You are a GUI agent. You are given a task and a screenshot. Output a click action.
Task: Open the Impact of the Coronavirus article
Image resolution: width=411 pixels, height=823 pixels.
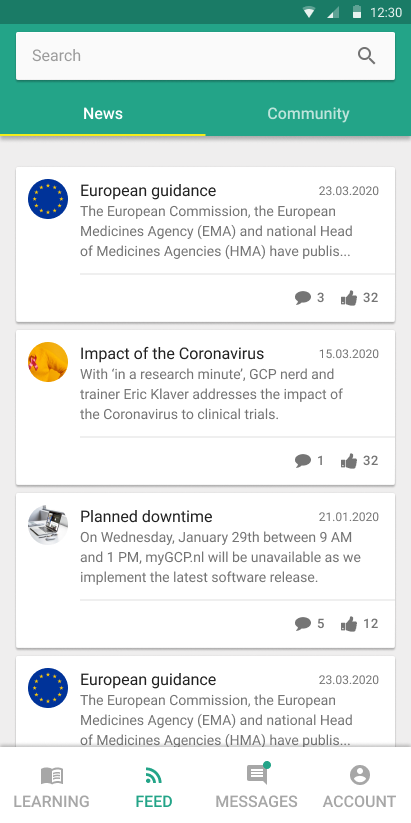coord(172,353)
